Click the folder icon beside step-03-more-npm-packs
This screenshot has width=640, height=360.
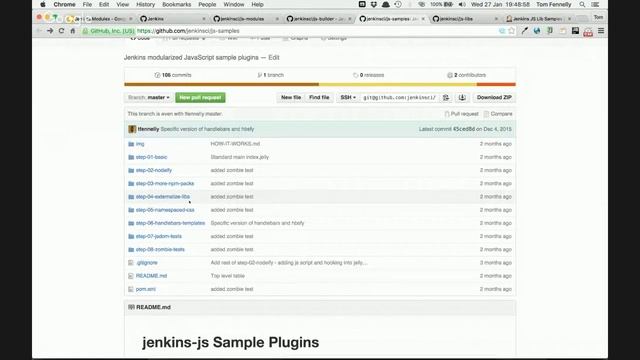click(131, 184)
